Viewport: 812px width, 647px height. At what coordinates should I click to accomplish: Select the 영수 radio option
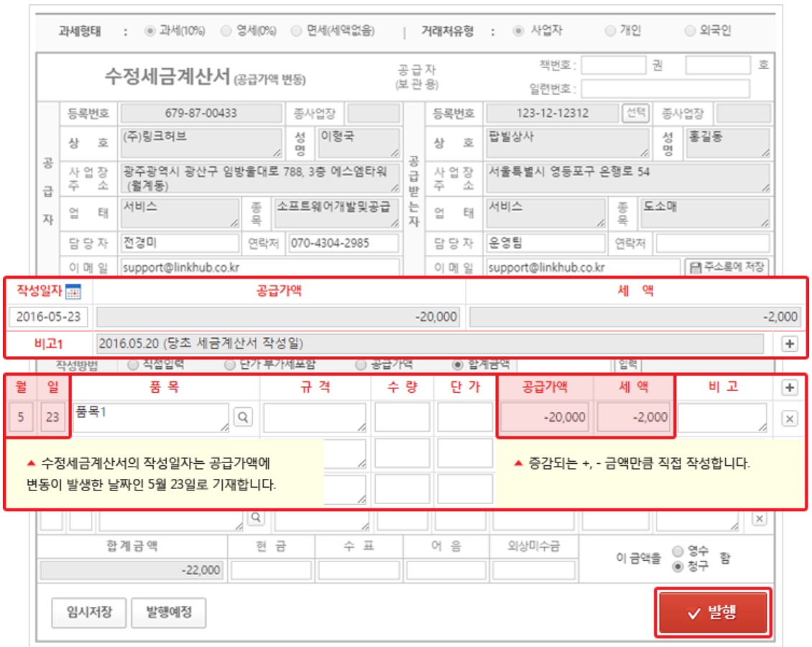[678, 551]
